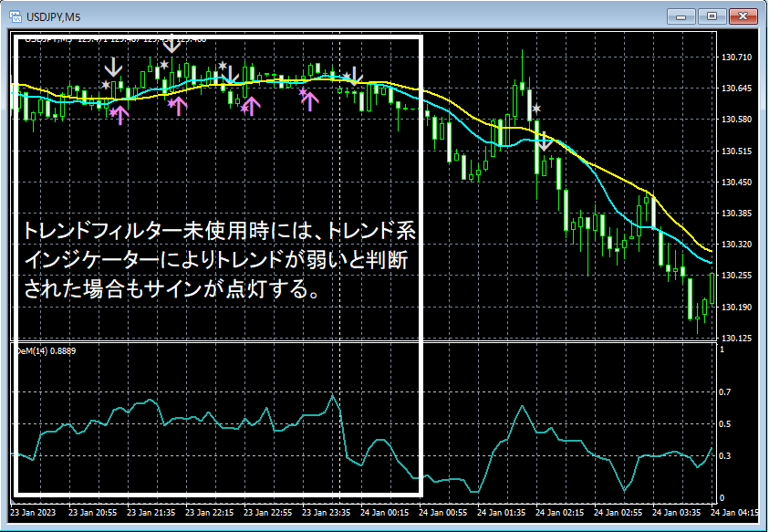Click the USDJPY,M5 title text
Image resolution: width=769 pixels, height=532 pixels.
[54, 17]
